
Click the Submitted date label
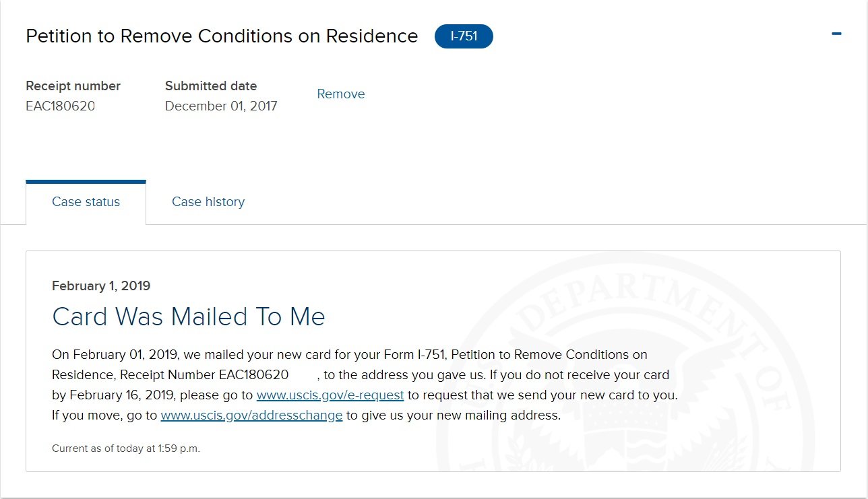[x=211, y=86]
